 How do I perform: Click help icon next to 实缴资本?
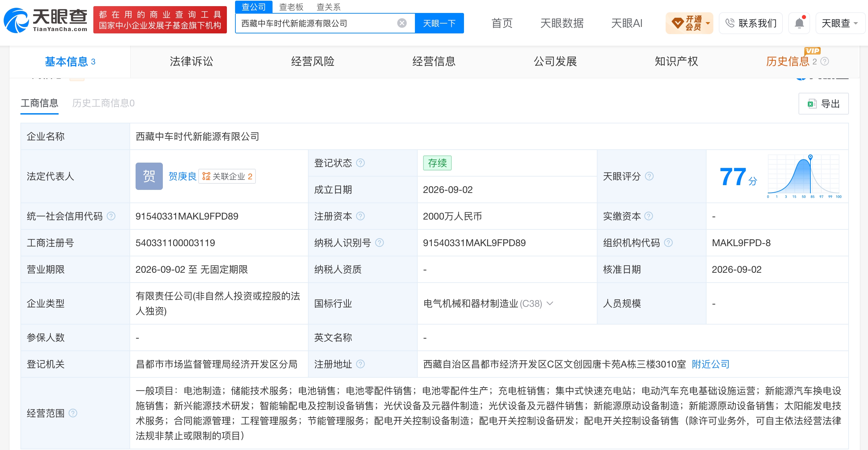click(x=649, y=216)
